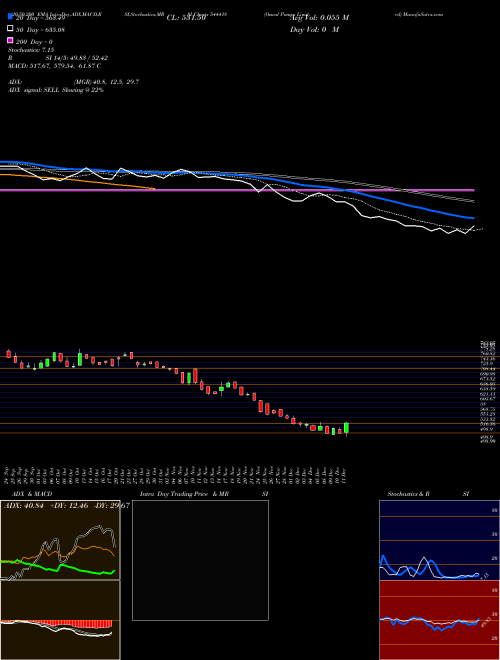This screenshot has width=500, height=660.
Task: Click the last green candlestick on the chart
Action: tap(346, 428)
